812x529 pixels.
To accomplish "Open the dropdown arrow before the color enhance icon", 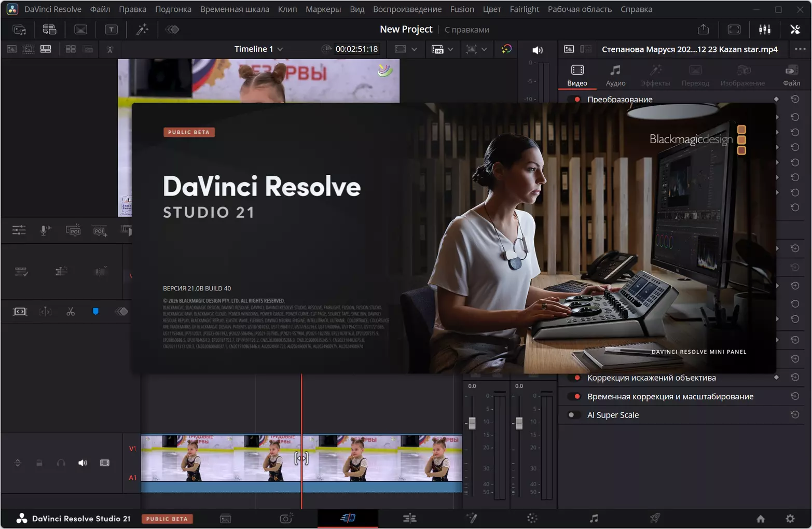I will pyautogui.click(x=484, y=49).
